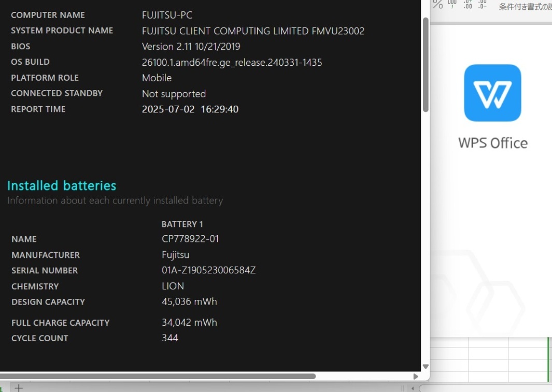
Task: Select the 'DESIGN CAPACITY' row label
Action: coord(48,302)
